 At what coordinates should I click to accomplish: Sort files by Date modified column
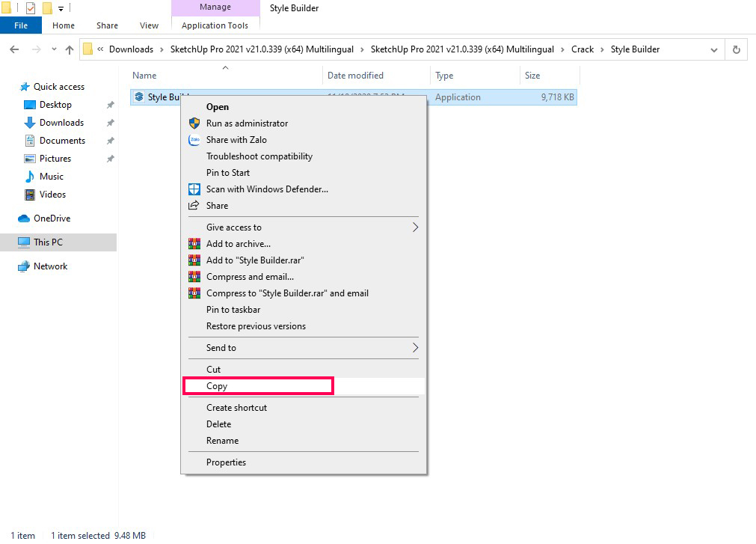pyautogui.click(x=355, y=76)
